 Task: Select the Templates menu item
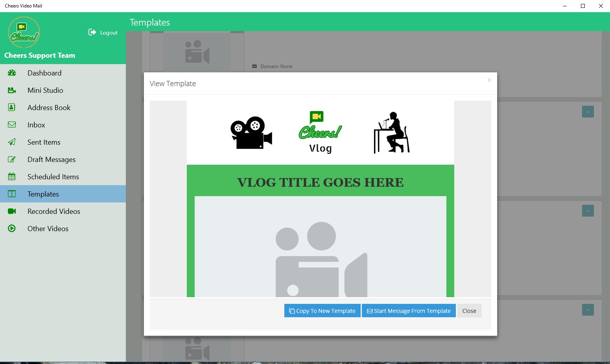(63, 194)
